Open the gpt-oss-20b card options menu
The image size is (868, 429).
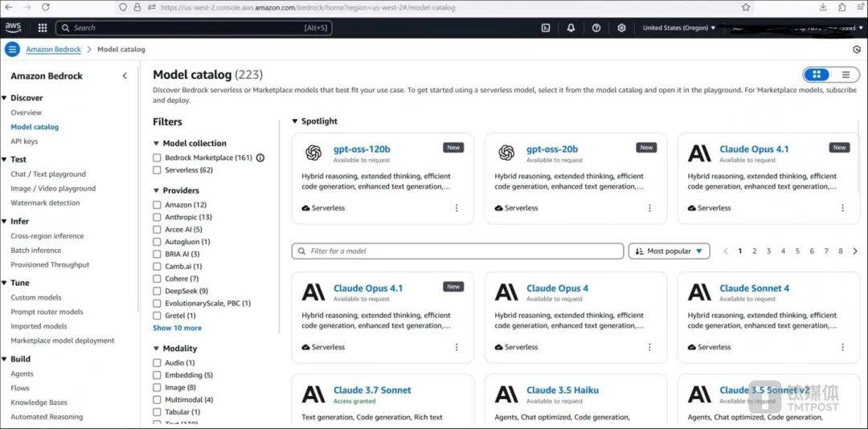pos(650,208)
